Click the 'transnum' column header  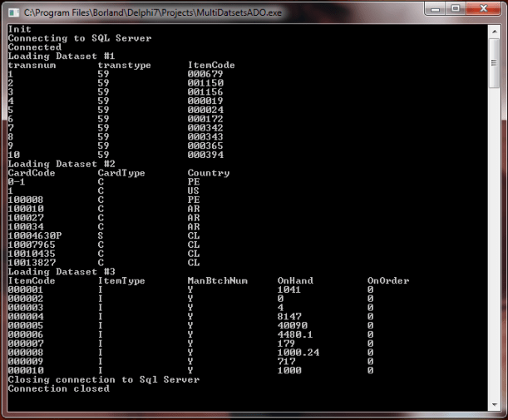click(x=32, y=65)
